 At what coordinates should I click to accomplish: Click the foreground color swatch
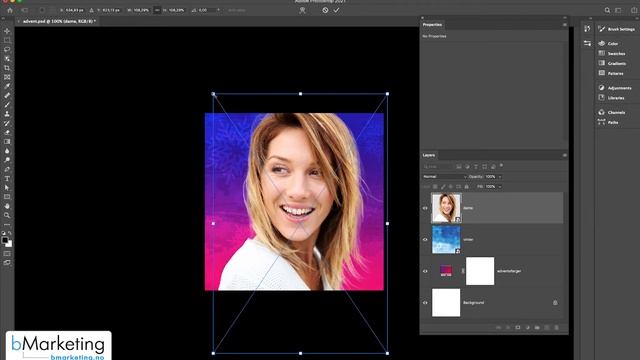(5, 240)
